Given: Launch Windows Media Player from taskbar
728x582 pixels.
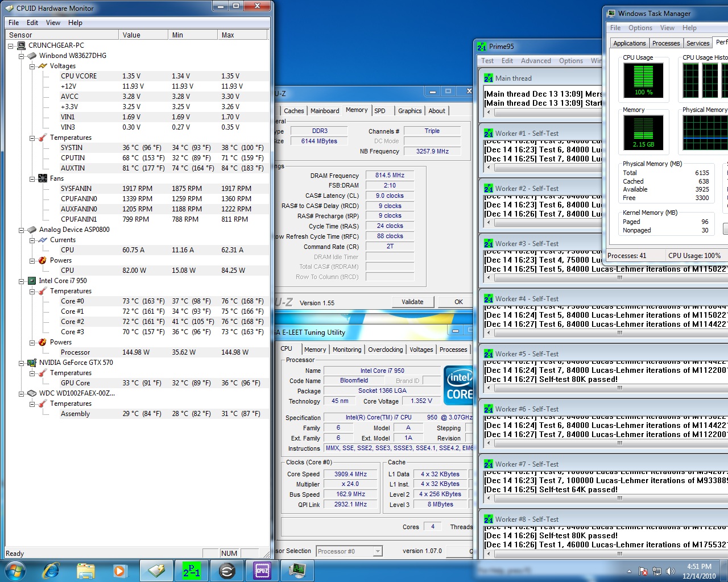Looking at the screenshot, I should coord(119,570).
